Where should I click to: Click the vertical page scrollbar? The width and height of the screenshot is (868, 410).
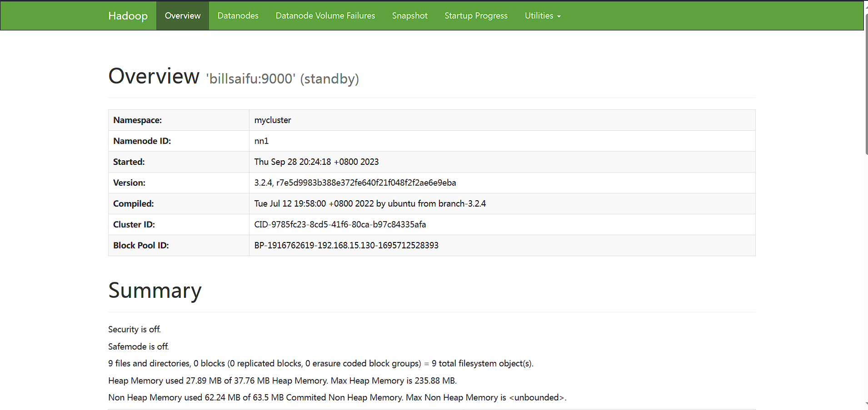866,84
